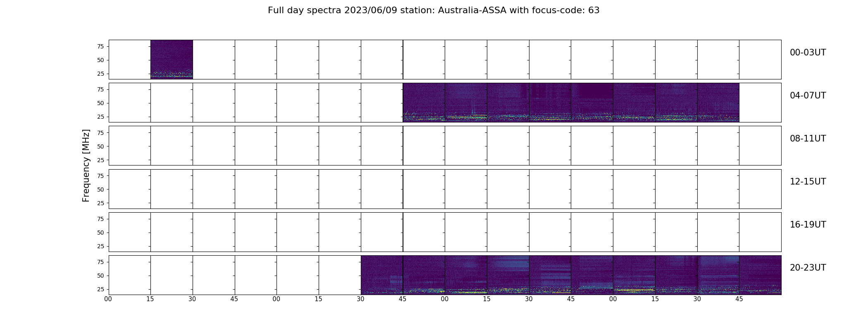The width and height of the screenshot is (868, 331).
Task: Click the 75 tick label of the 08-11UT row
Action: tap(100, 133)
